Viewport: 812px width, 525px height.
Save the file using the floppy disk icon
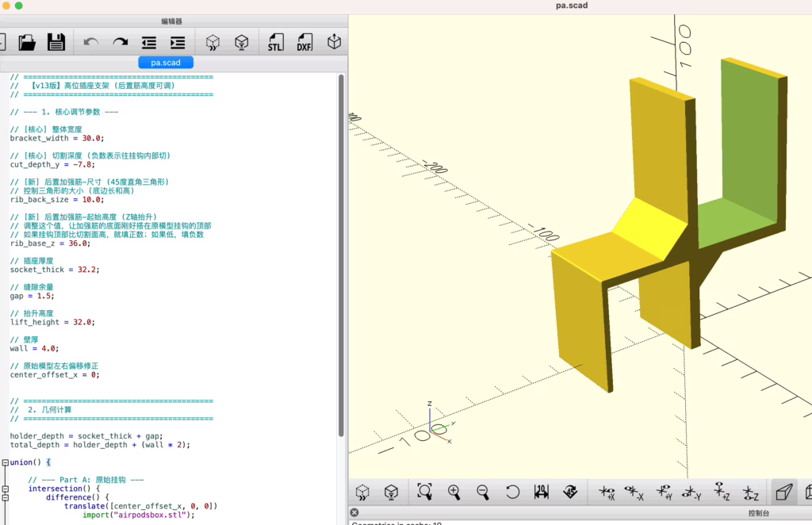pyautogui.click(x=56, y=42)
